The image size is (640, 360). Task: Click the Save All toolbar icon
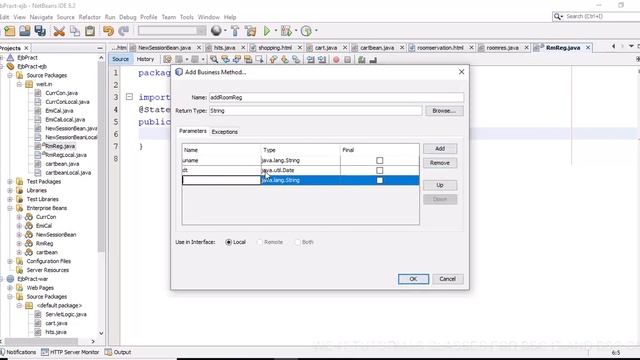click(40, 31)
